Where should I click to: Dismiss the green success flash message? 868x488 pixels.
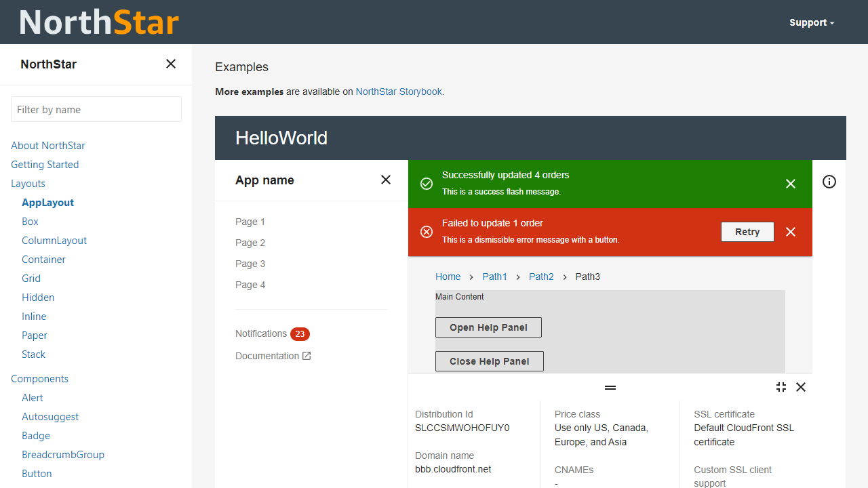point(791,184)
